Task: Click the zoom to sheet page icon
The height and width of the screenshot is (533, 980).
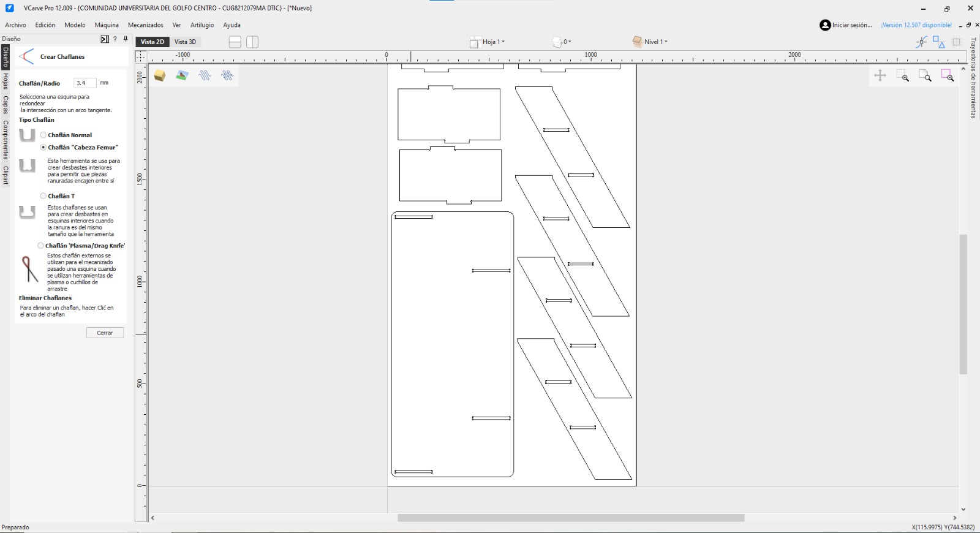Action: [925, 75]
